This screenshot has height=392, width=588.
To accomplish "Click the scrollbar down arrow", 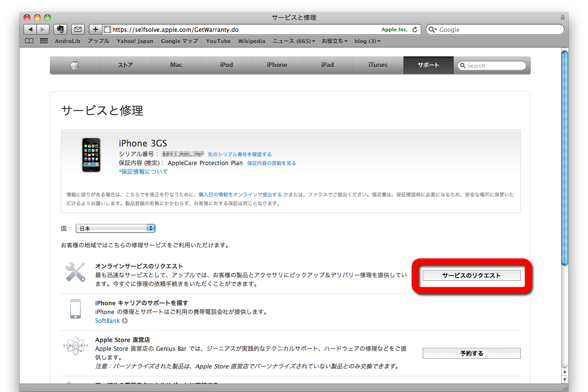I will tap(565, 379).
